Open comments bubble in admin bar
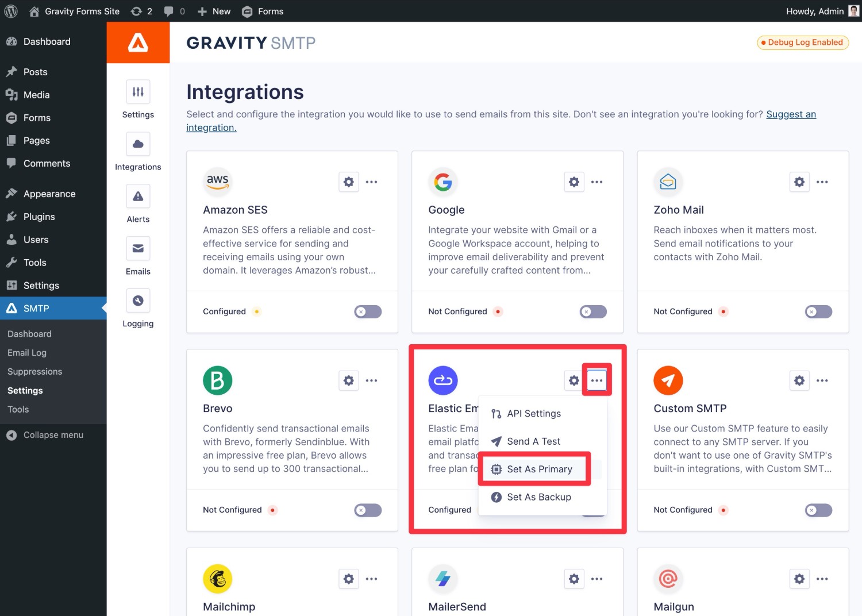862x616 pixels. (175, 11)
